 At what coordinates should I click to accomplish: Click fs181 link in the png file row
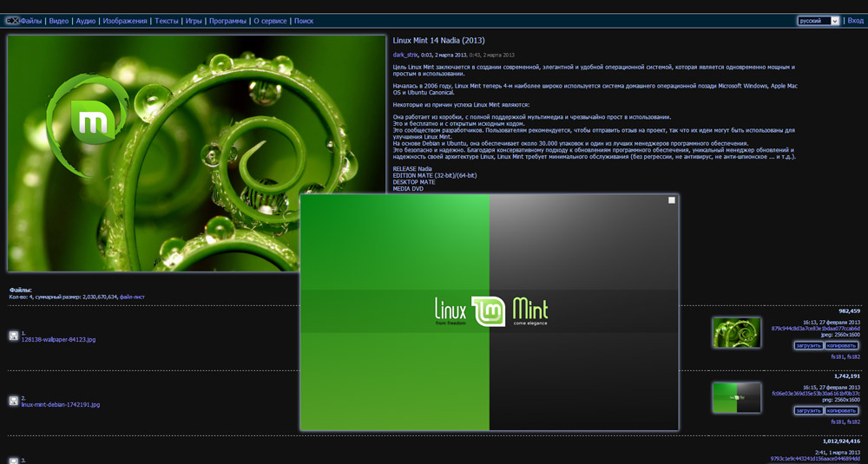coord(838,422)
